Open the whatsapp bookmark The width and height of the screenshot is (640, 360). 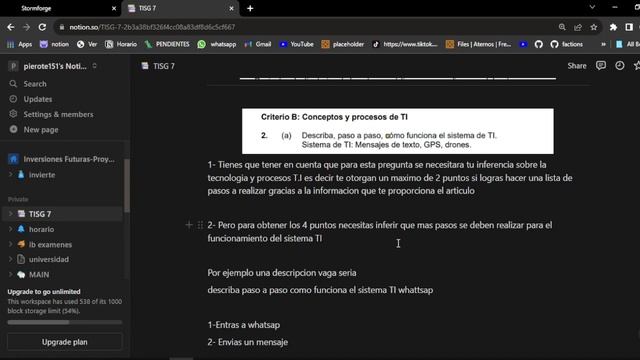click(217, 44)
